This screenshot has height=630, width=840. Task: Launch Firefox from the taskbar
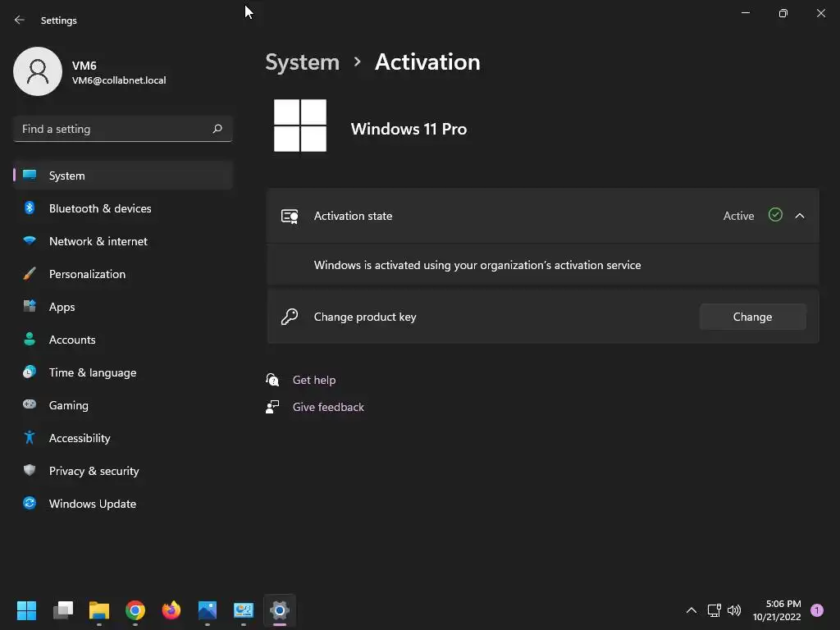point(171,610)
